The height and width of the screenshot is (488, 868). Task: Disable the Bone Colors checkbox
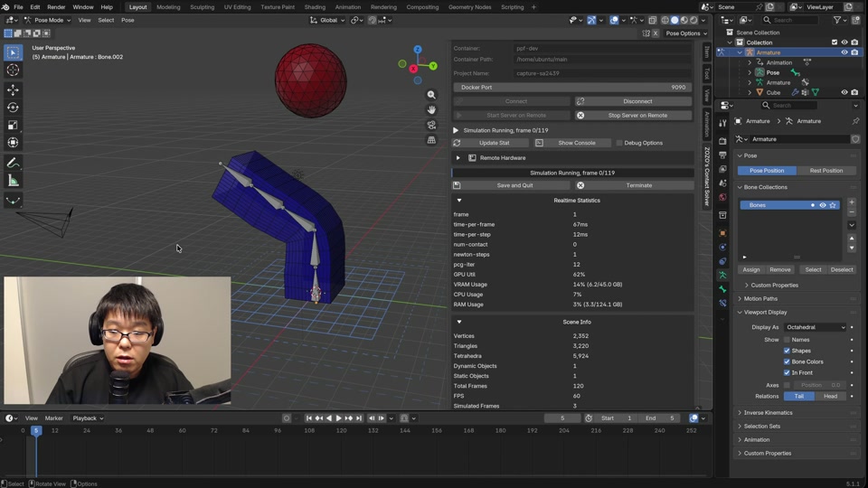pyautogui.click(x=787, y=361)
